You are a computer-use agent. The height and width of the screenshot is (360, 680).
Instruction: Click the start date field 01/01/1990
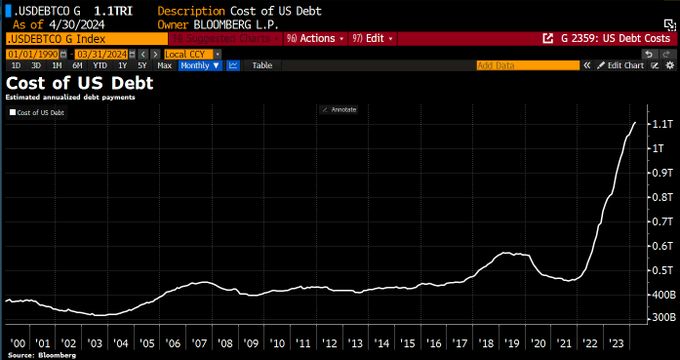pyautogui.click(x=33, y=54)
